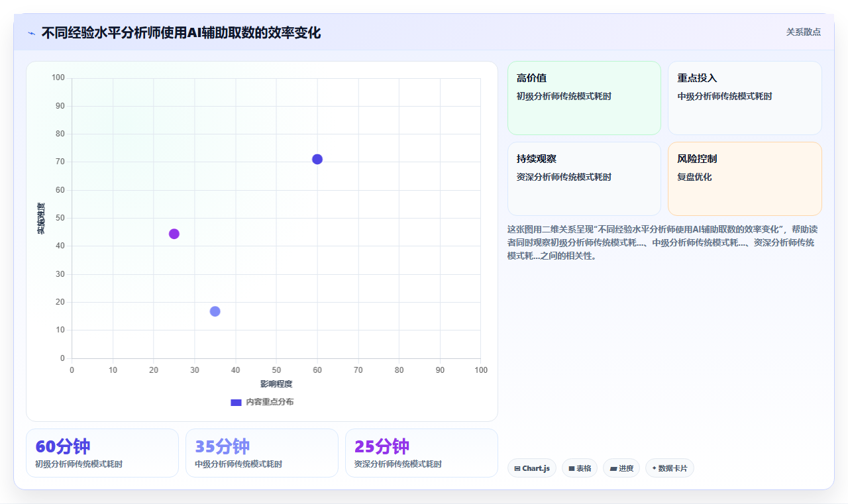This screenshot has height=504, width=848.
Task: Toggle the 内容重点分布 legend color box
Action: (x=236, y=402)
